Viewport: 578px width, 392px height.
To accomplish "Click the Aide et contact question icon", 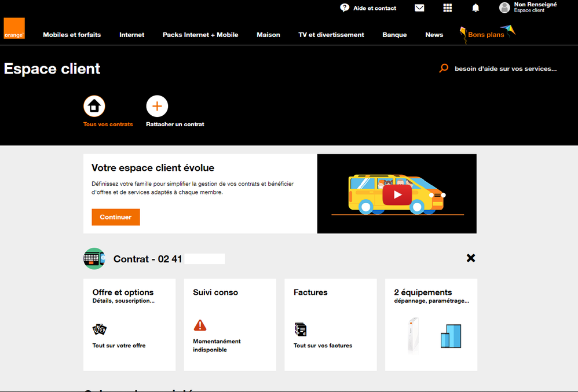I will point(345,8).
